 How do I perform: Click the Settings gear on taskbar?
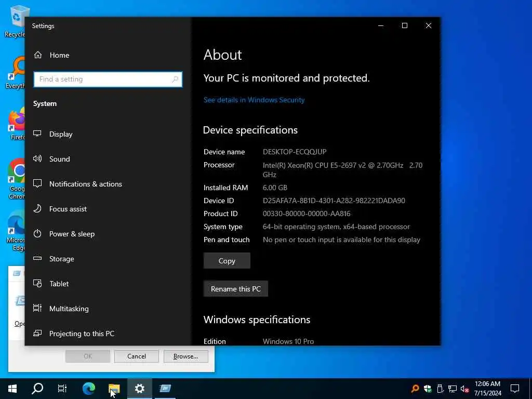pyautogui.click(x=139, y=389)
